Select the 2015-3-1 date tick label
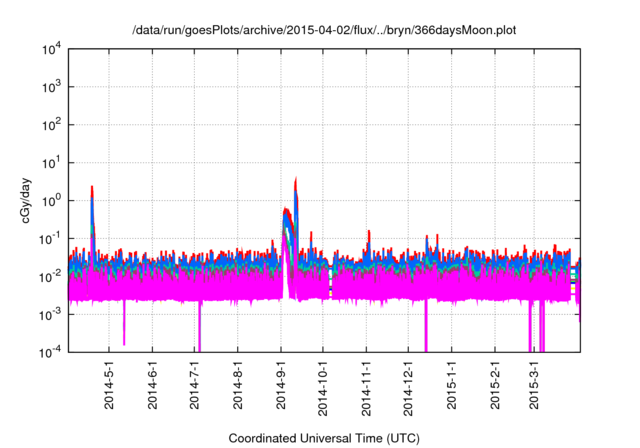The width and height of the screenshot is (640, 448). (537, 388)
